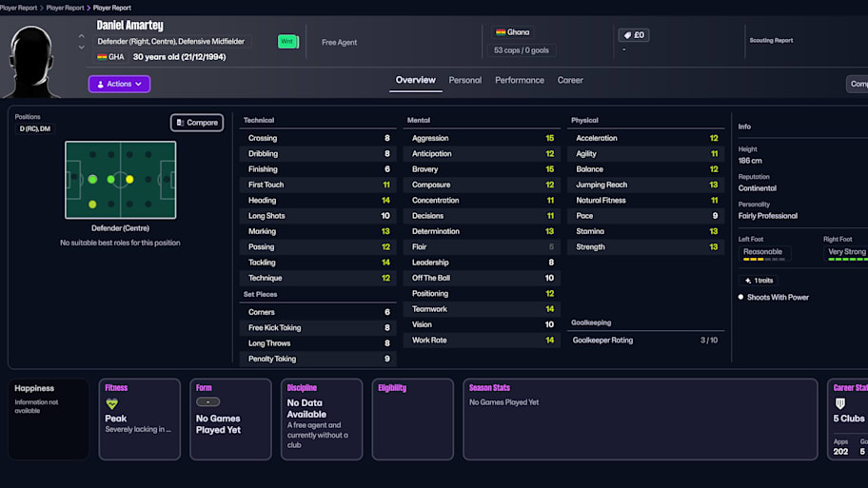Click the Daniel Amartey player name

(130, 26)
